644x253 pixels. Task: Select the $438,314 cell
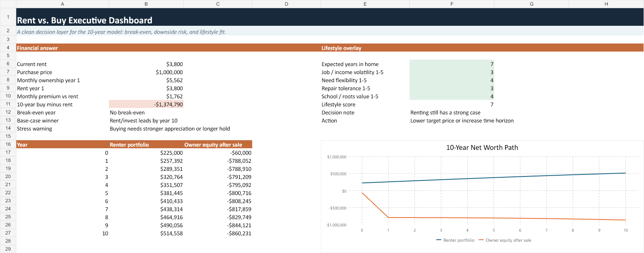[x=146, y=209]
